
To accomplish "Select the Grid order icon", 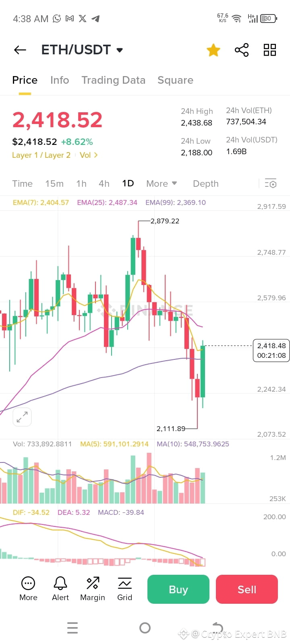I will [x=124, y=589].
